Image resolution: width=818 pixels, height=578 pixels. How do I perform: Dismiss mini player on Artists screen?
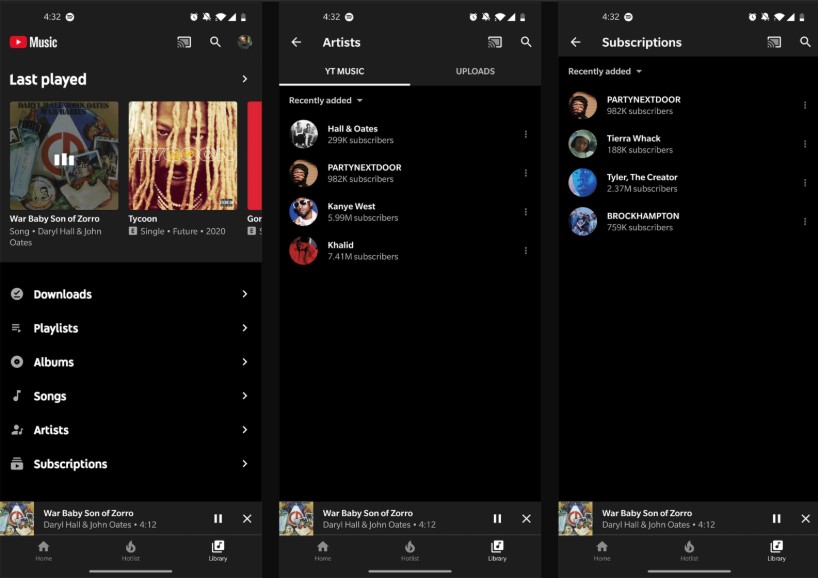(526, 519)
